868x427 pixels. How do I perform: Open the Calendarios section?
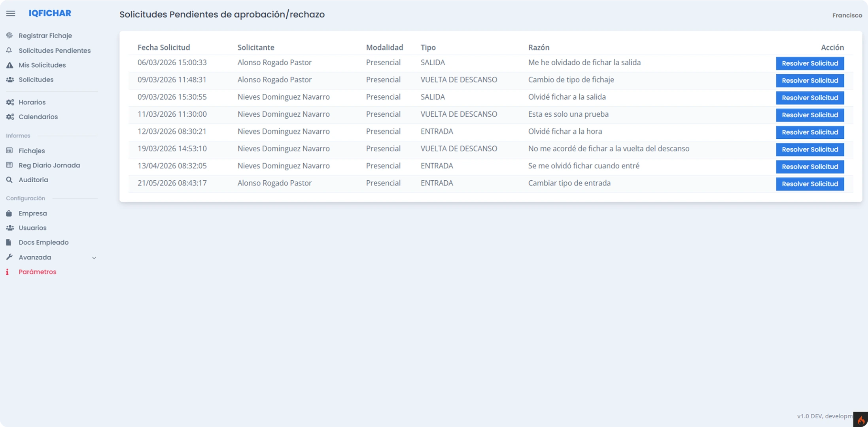coord(38,117)
